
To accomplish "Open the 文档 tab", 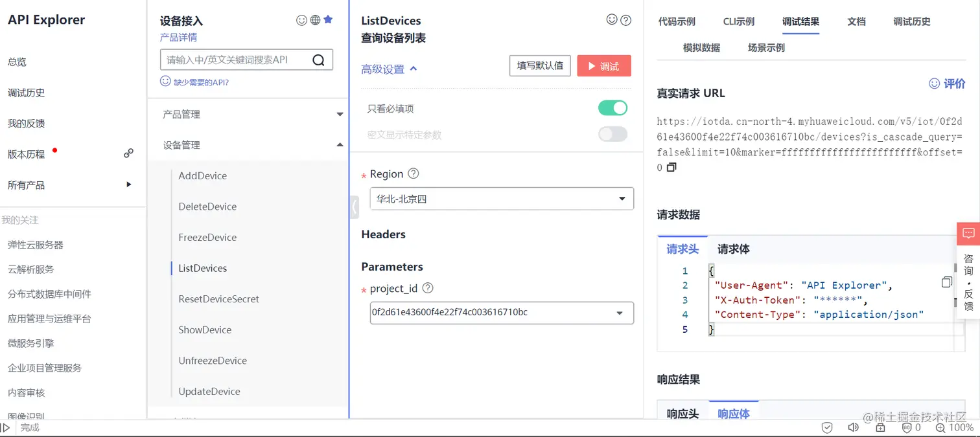I will pyautogui.click(x=856, y=21).
